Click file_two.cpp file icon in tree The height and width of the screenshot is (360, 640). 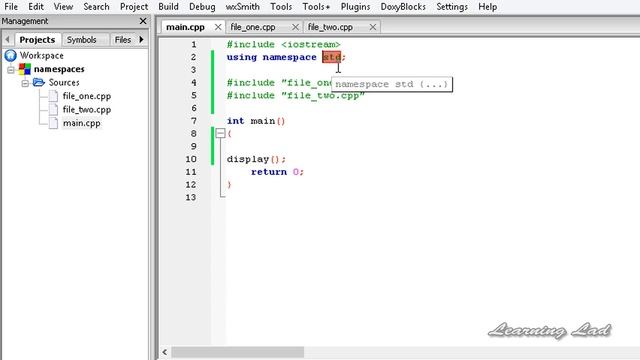pyautogui.click(x=53, y=109)
